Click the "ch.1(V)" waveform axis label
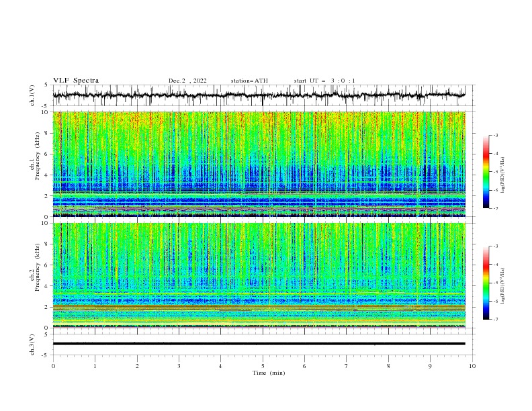The height and width of the screenshot is (411, 532). coord(32,95)
